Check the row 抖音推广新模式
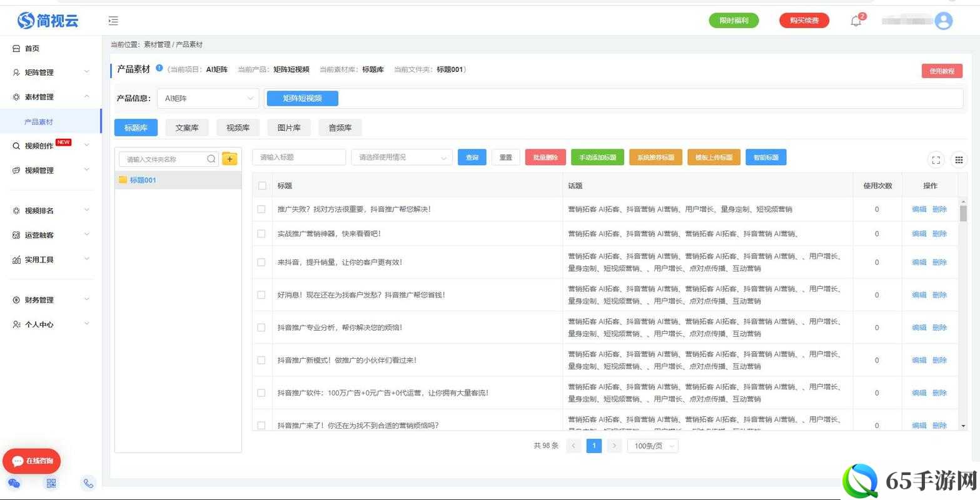The image size is (980, 500). (261, 360)
